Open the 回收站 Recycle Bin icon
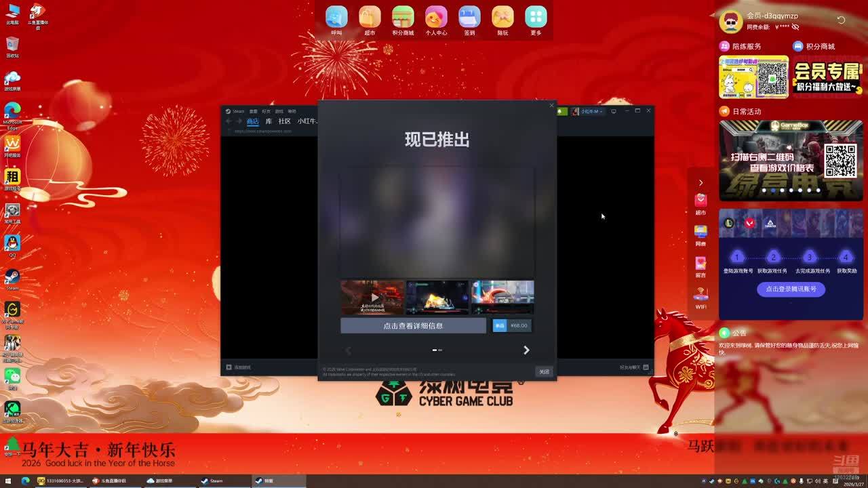The image size is (868, 488). pos(12,47)
